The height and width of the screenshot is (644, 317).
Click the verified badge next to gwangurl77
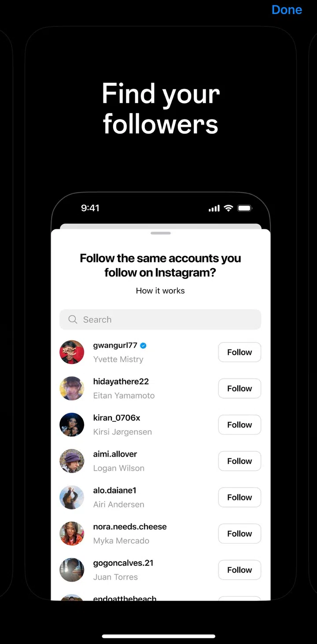[x=144, y=346]
